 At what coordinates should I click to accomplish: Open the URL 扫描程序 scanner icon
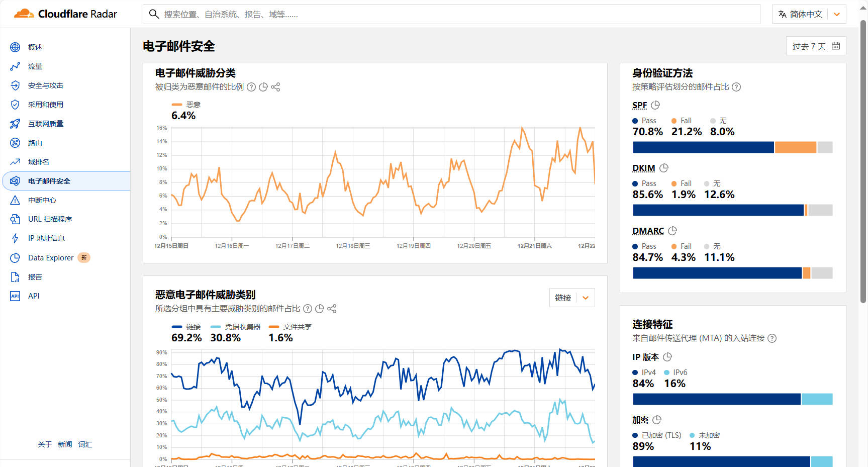[15, 219]
